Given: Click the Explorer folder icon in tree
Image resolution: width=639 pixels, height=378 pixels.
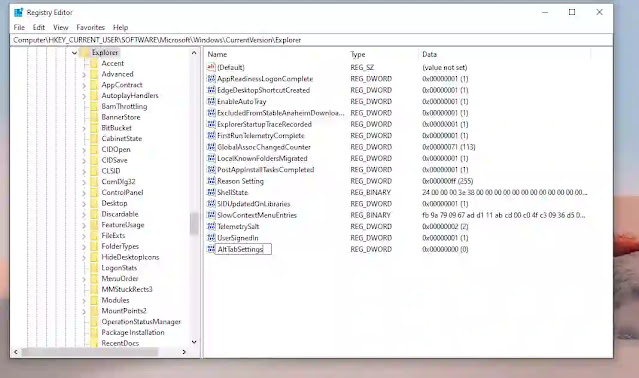Looking at the screenshot, I should pyautogui.click(x=84, y=53).
